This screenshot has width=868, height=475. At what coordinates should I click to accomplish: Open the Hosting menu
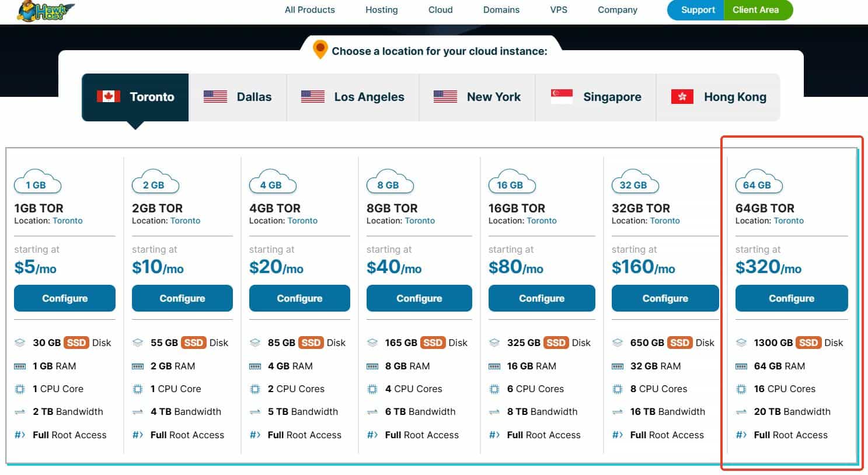click(382, 10)
